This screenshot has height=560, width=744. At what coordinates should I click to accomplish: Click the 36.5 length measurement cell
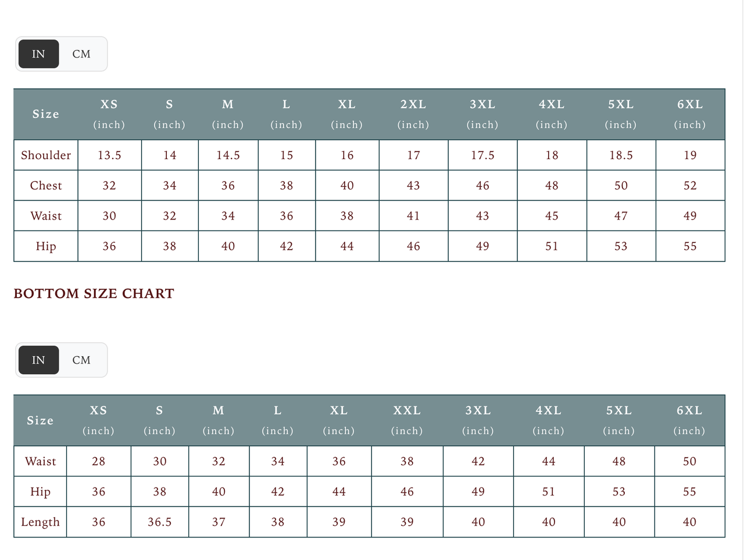159,522
